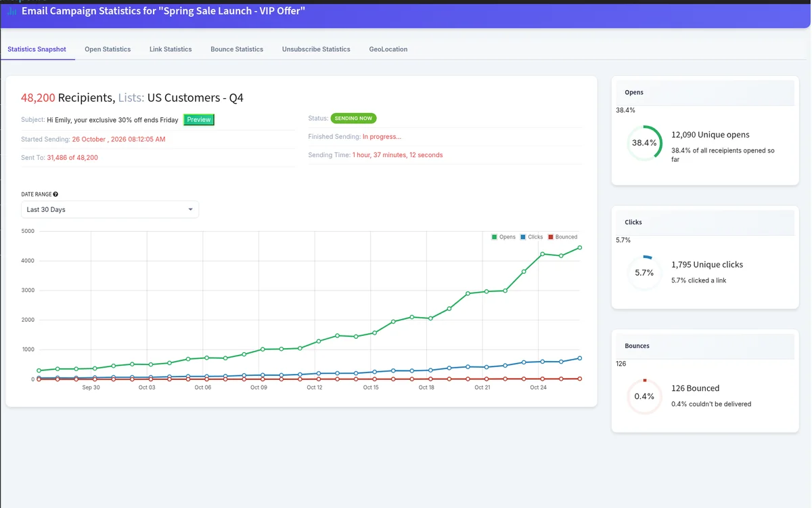Viewport: 812px width, 508px height.
Task: View the GeoLocation tab
Action: pyautogui.click(x=388, y=49)
